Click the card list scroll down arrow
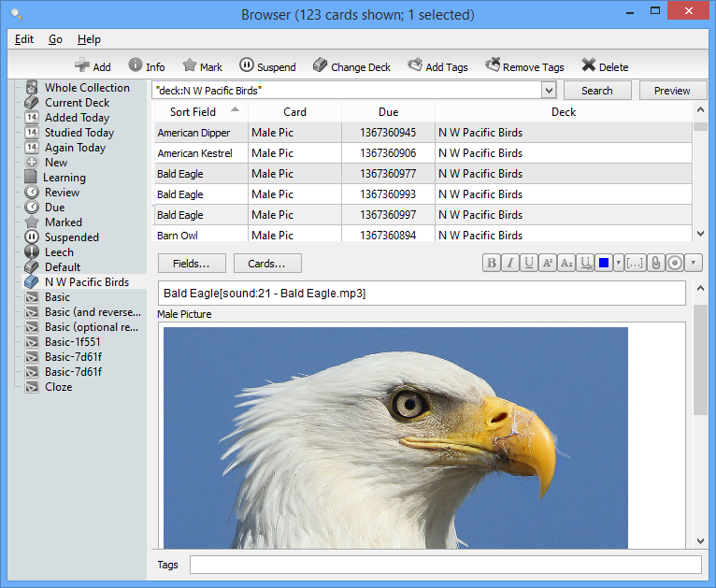716x588 pixels. [700, 234]
